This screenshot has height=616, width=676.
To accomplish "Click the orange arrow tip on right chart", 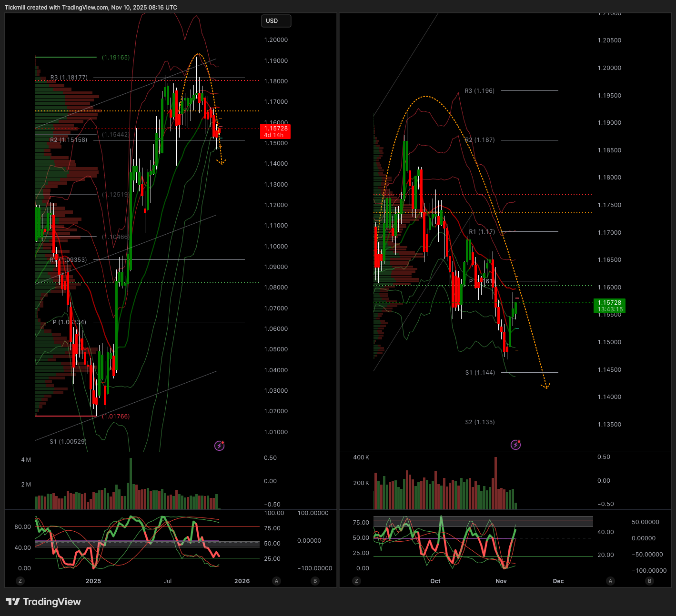I will pos(546,387).
